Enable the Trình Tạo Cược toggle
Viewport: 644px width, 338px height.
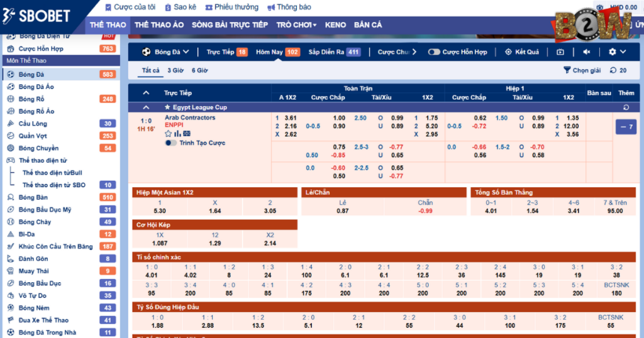click(170, 143)
